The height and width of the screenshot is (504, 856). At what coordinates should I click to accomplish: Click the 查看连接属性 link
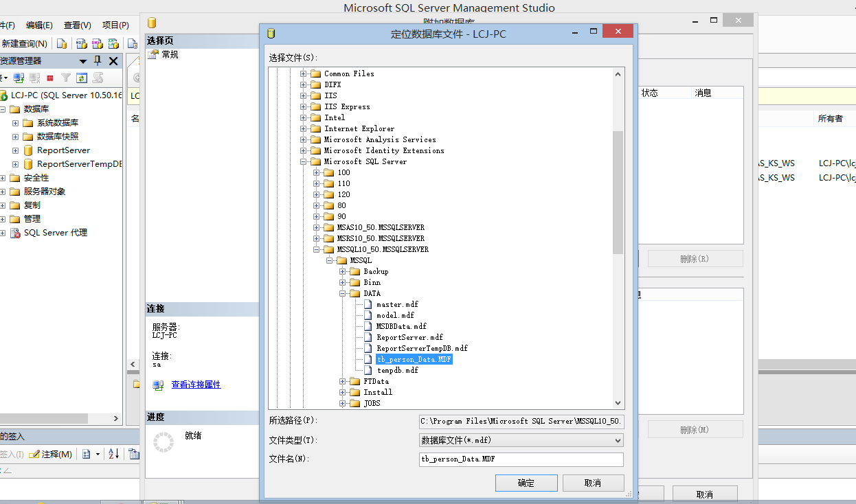(x=196, y=385)
